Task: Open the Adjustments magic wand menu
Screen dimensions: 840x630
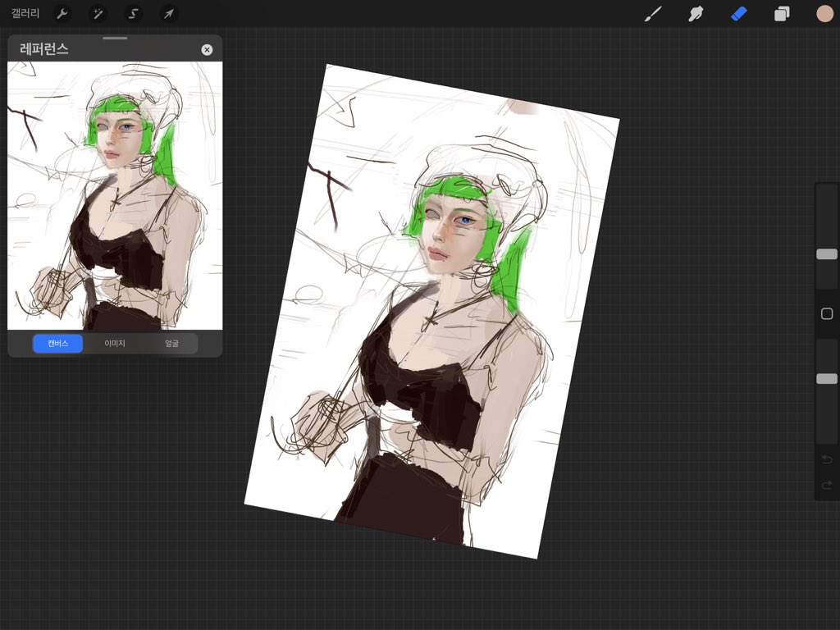Action: [x=98, y=14]
